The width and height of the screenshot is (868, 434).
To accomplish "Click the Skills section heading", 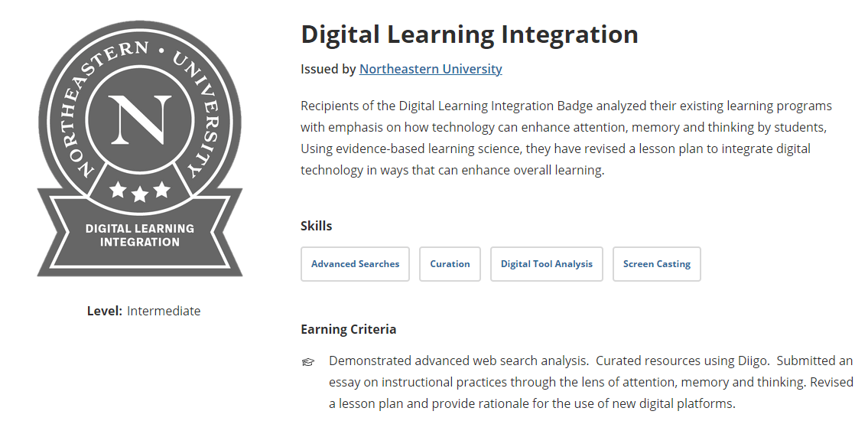I will tap(316, 226).
